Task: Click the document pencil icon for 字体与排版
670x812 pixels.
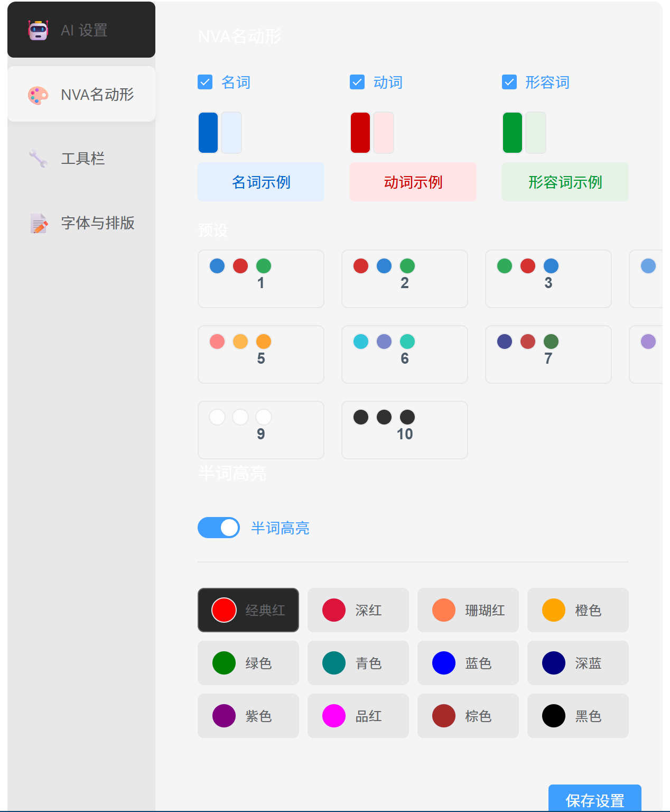Action: pos(38,223)
